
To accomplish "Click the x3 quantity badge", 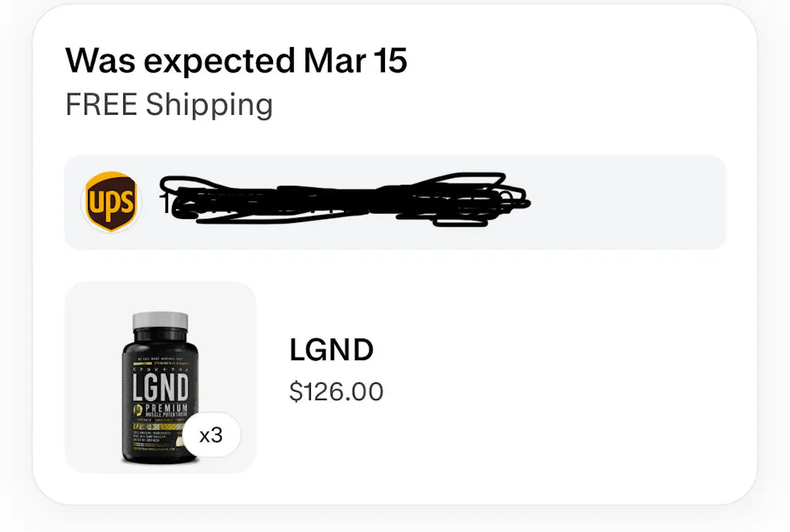I will [211, 436].
